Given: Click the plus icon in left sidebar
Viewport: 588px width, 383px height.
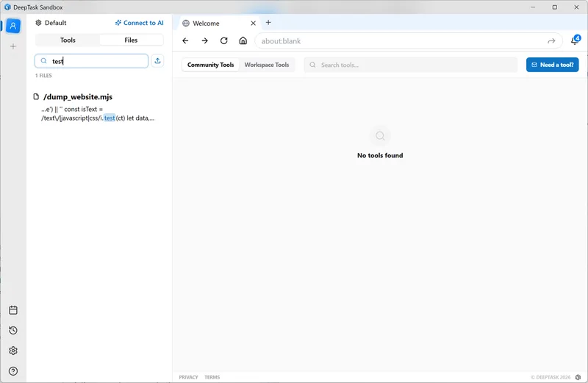Looking at the screenshot, I should (12, 46).
